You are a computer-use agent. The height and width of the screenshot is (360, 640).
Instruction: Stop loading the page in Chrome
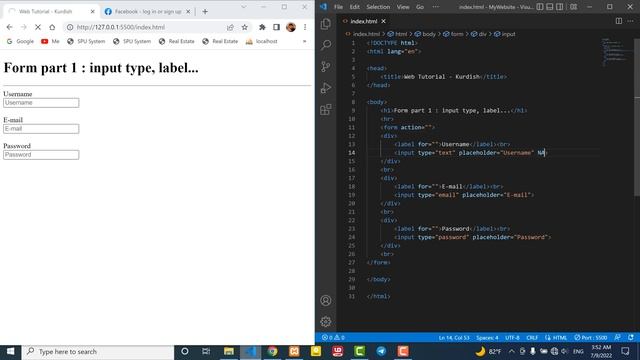click(x=38, y=27)
